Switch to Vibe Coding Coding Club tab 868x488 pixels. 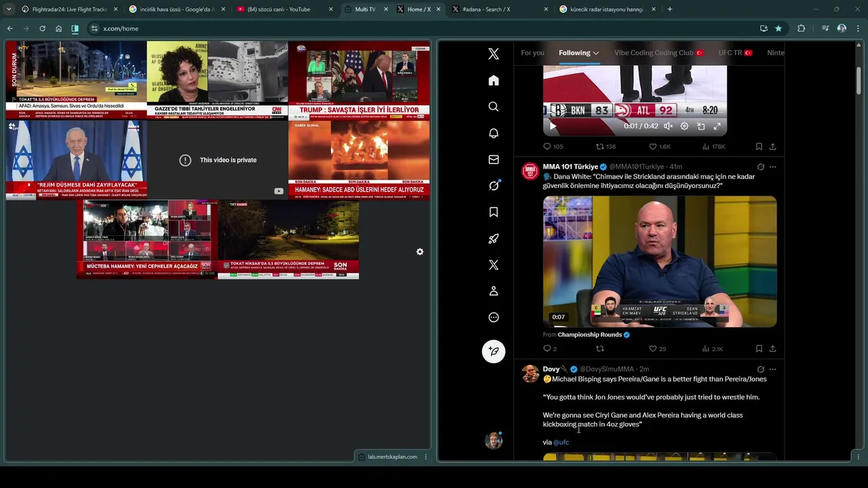pos(659,53)
